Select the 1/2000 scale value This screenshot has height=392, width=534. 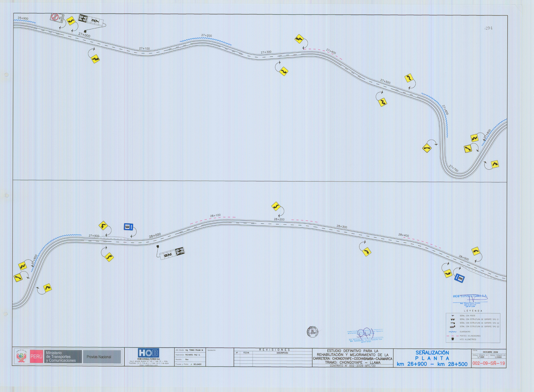[498, 357]
